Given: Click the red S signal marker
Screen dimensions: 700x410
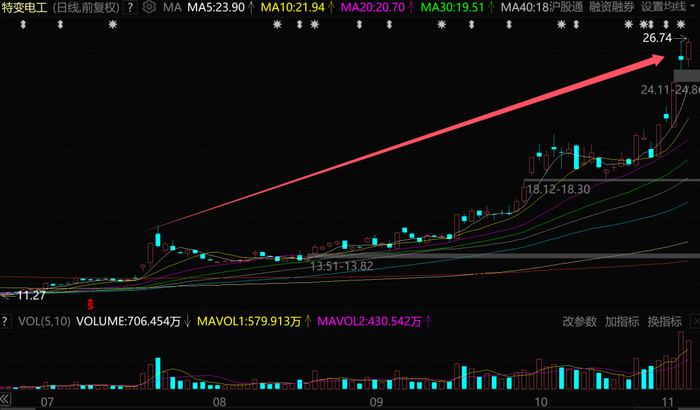Looking at the screenshot, I should [90, 305].
